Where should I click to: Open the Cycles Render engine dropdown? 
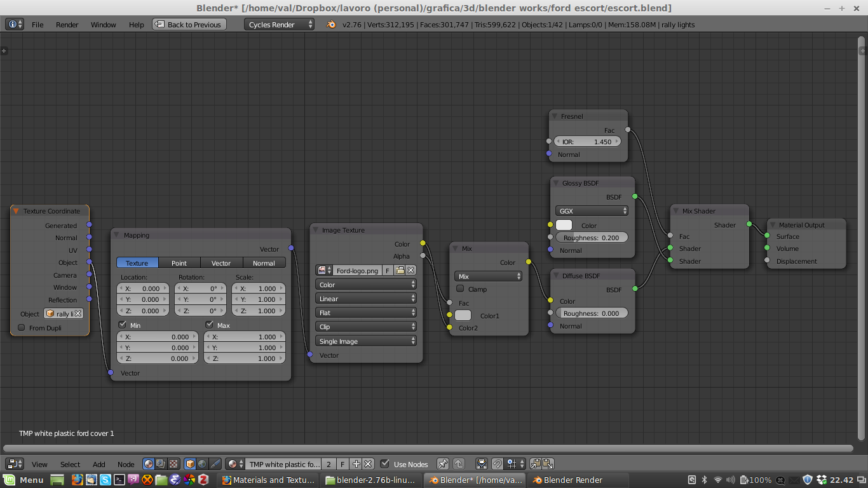[279, 24]
